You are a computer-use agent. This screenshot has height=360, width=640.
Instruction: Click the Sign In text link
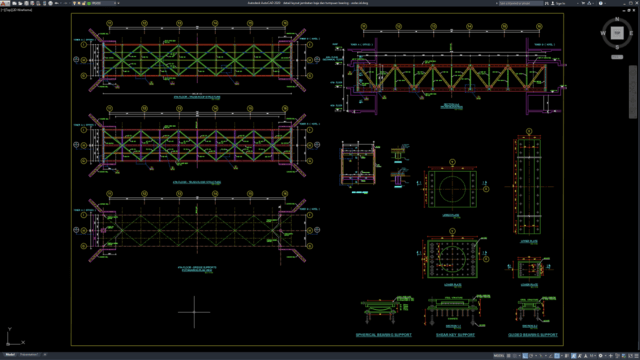click(x=561, y=3)
